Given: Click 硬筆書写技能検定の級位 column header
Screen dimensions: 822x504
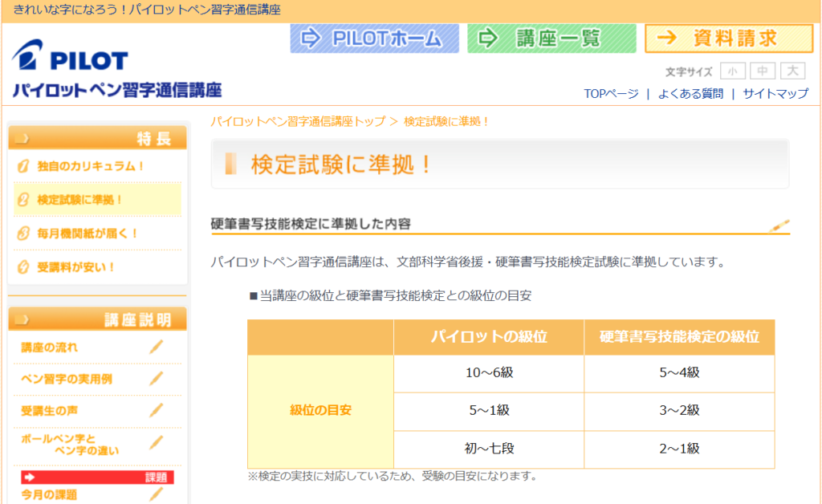Looking at the screenshot, I should pyautogui.click(x=679, y=337).
